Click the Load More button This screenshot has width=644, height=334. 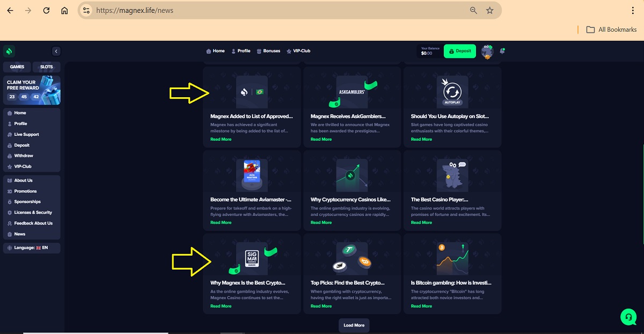coord(354,325)
